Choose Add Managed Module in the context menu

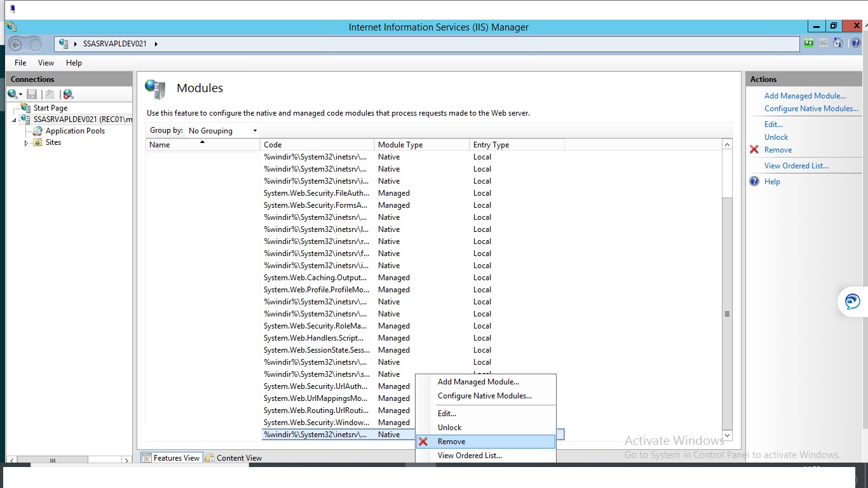coord(486,382)
